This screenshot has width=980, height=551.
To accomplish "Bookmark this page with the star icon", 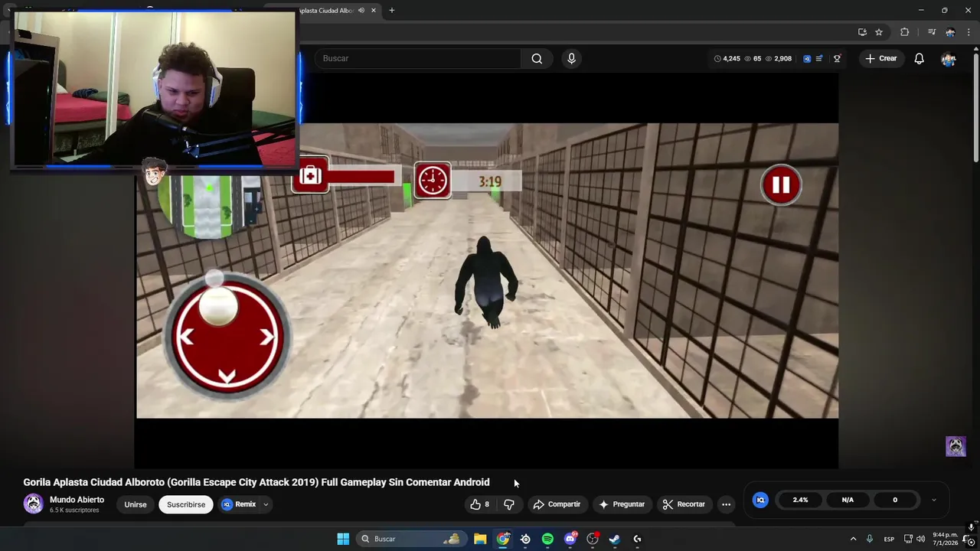I will pos(879,32).
